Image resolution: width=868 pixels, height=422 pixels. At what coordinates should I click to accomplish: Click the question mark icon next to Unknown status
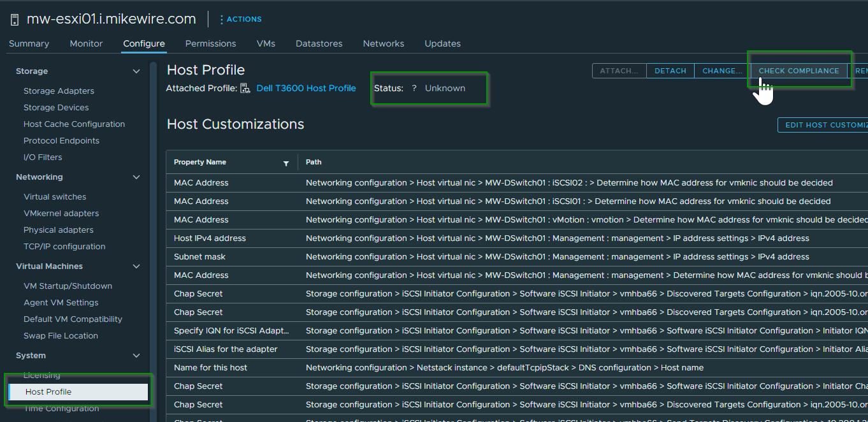(414, 89)
